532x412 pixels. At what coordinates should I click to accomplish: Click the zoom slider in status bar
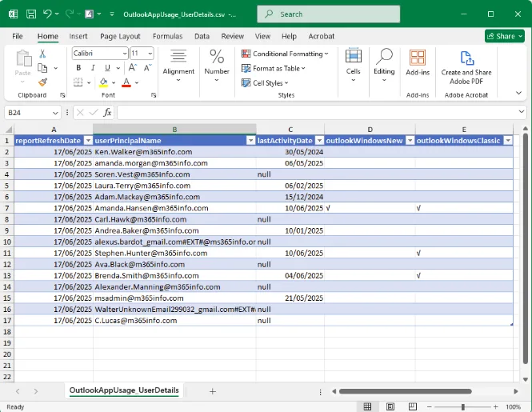(462, 406)
